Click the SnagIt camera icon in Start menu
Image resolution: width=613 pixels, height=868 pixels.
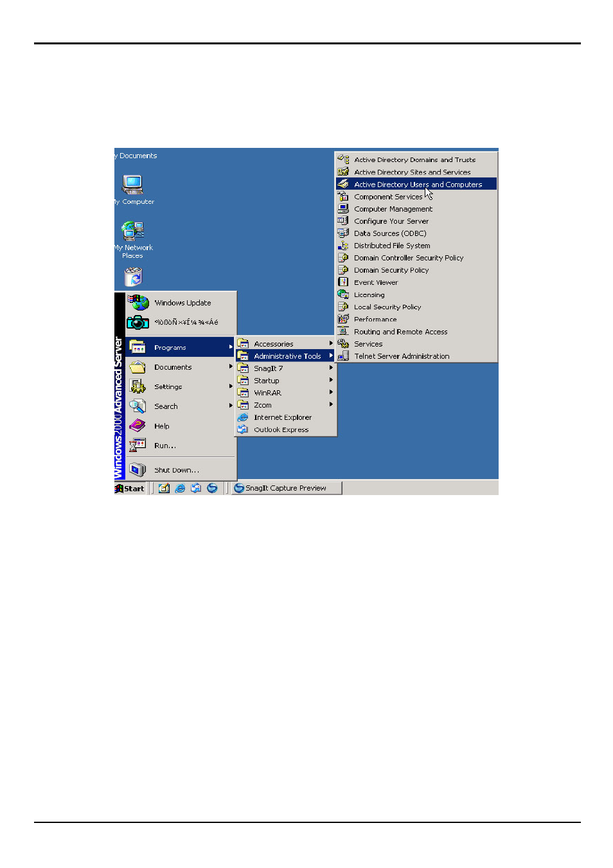[138, 322]
